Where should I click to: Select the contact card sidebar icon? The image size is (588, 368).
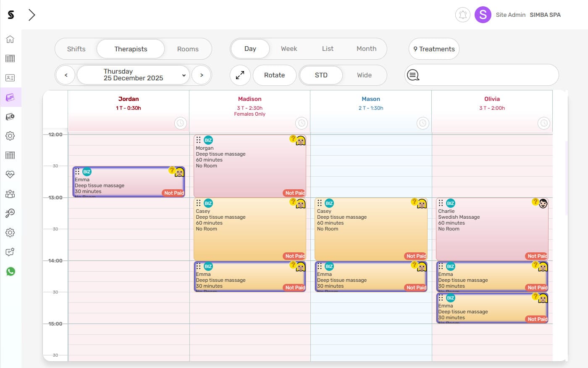pos(10,78)
